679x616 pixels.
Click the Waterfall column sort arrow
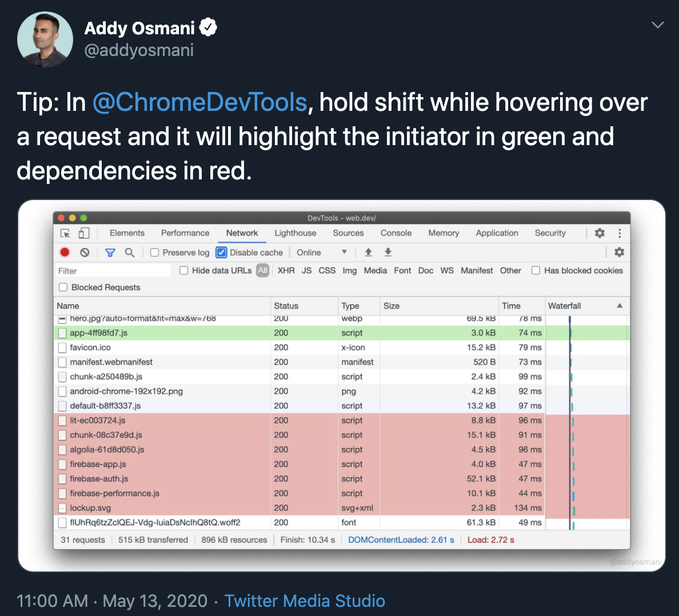point(620,306)
